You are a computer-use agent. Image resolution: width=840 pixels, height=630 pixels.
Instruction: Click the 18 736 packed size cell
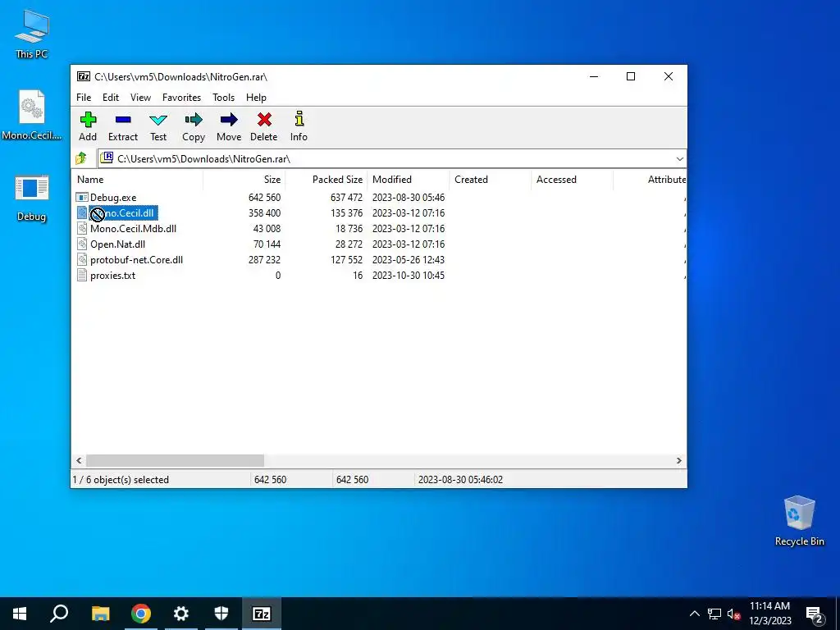349,229
